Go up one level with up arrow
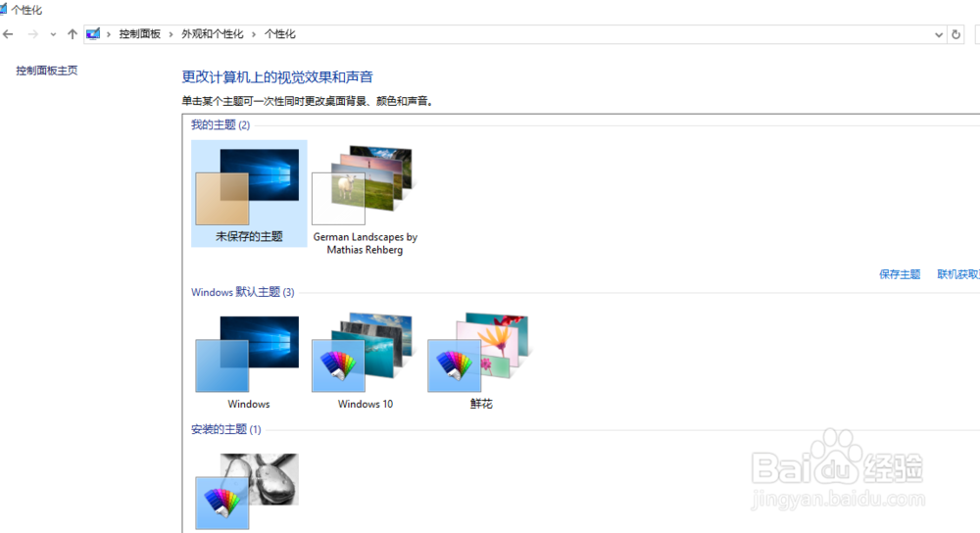Screen dimensions: 980x533 [73, 34]
